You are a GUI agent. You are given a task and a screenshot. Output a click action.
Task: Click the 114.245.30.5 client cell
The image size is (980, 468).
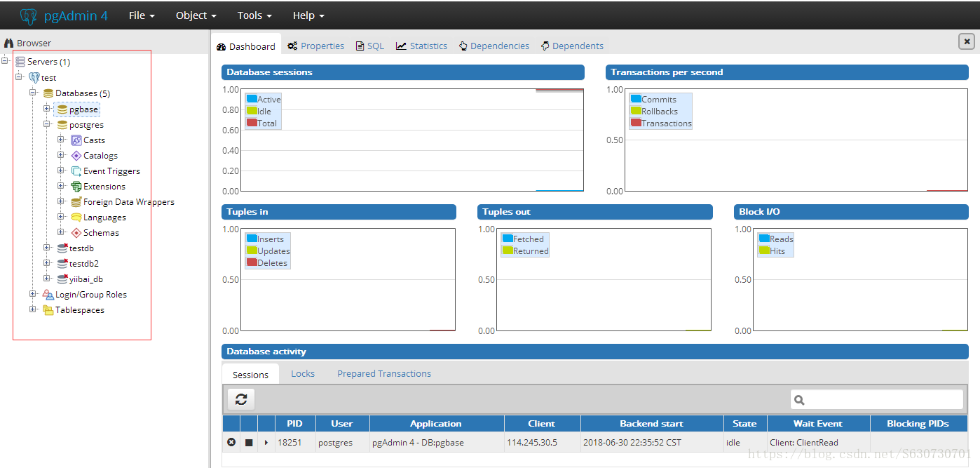click(542, 443)
